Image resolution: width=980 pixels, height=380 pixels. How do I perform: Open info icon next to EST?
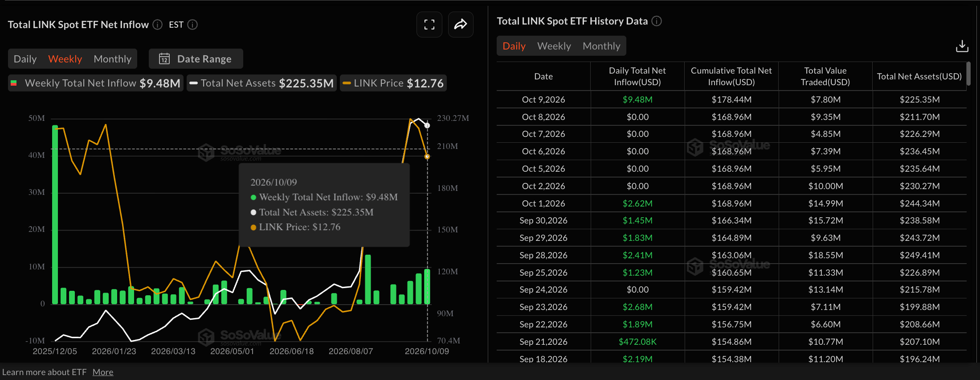point(192,25)
